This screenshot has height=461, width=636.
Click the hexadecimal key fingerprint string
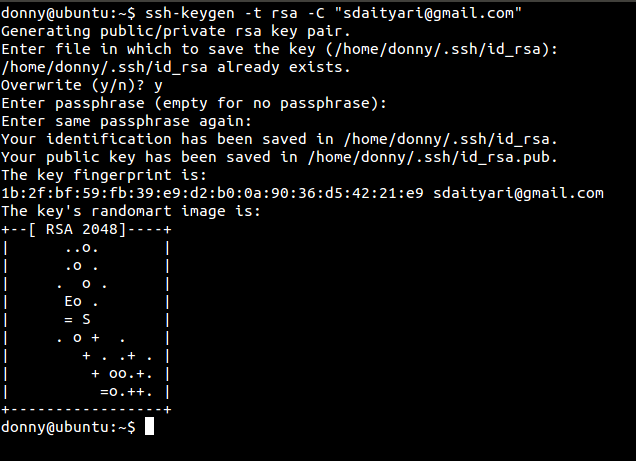point(213,193)
